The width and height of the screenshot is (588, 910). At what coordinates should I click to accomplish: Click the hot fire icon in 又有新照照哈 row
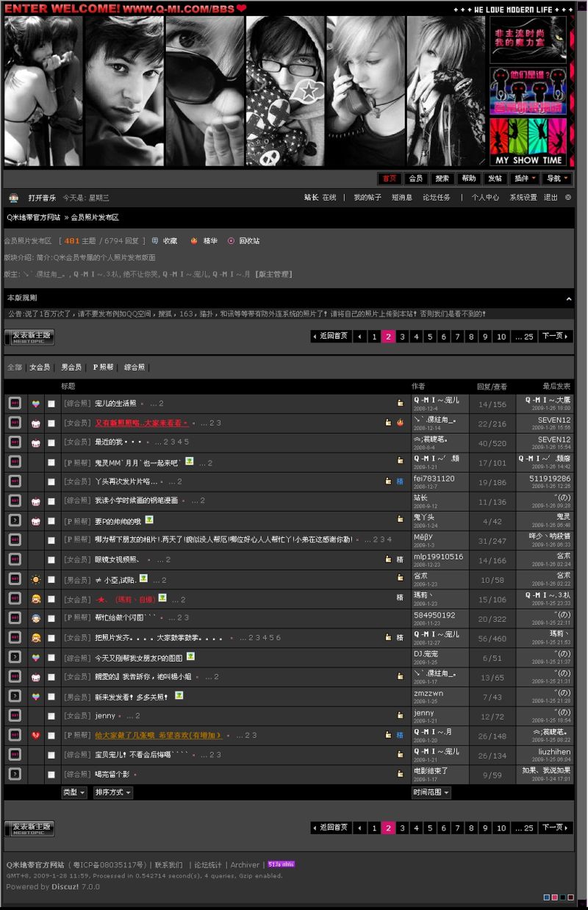point(400,423)
